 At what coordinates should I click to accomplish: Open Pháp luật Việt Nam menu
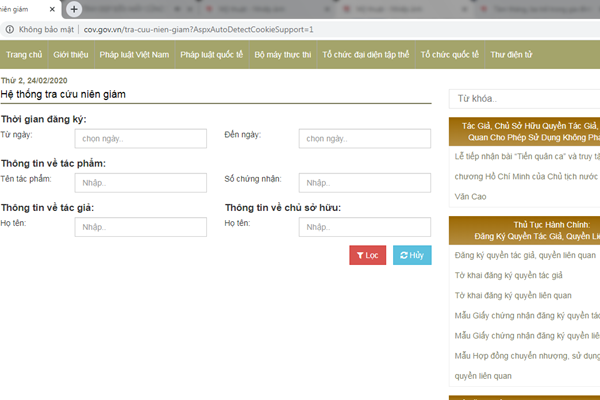tap(134, 55)
